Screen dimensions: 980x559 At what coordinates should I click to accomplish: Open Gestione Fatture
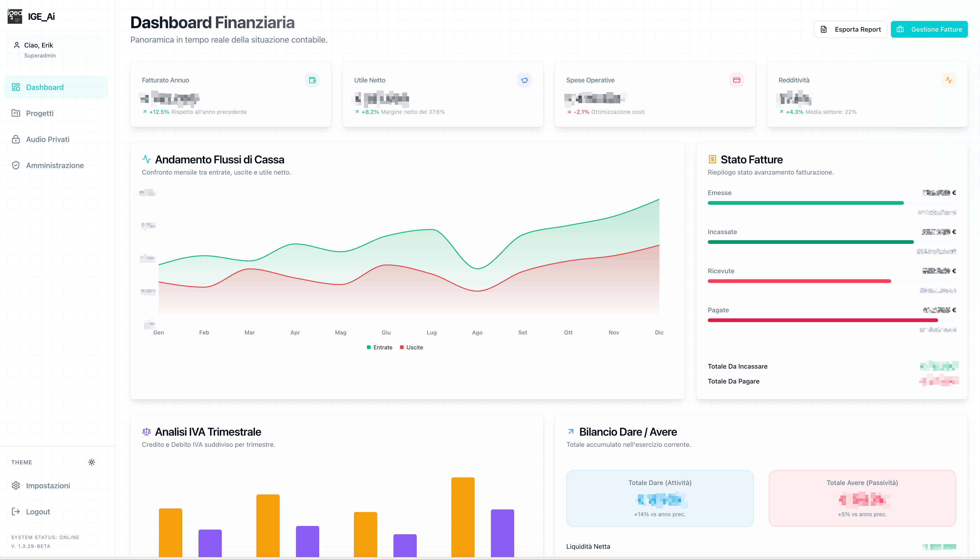[x=929, y=30]
